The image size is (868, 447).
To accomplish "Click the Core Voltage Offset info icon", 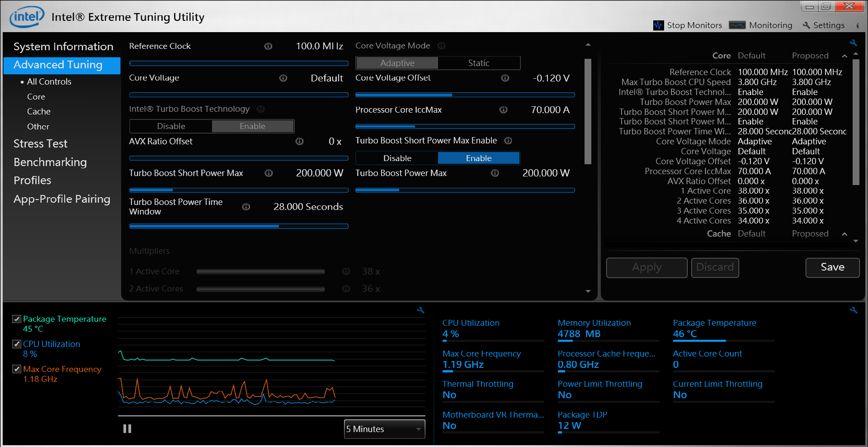I will point(505,78).
